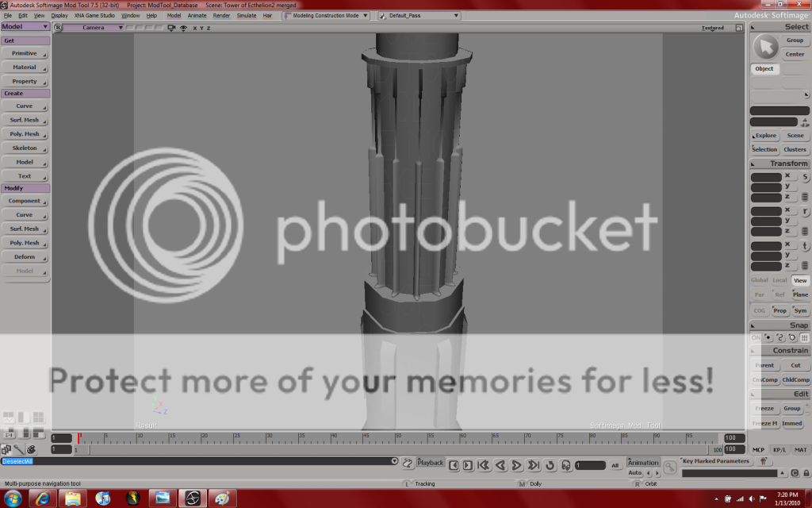Open the Camera view dropdown
Image resolution: width=812 pixels, height=508 pixels.
pyautogui.click(x=94, y=28)
